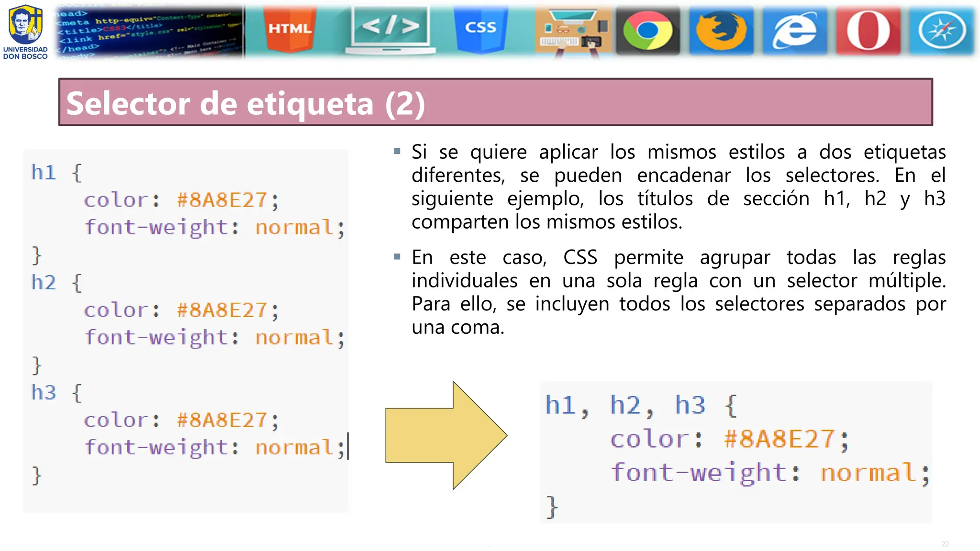Click the Opera browser icon
This screenshot has width=980, height=551.
(868, 31)
